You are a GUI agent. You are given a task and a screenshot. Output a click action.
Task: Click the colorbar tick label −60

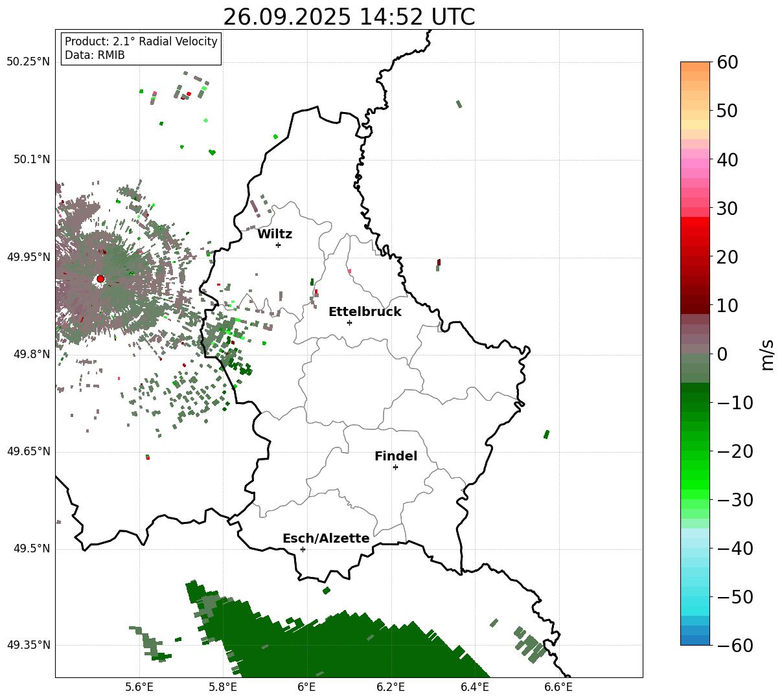point(735,645)
